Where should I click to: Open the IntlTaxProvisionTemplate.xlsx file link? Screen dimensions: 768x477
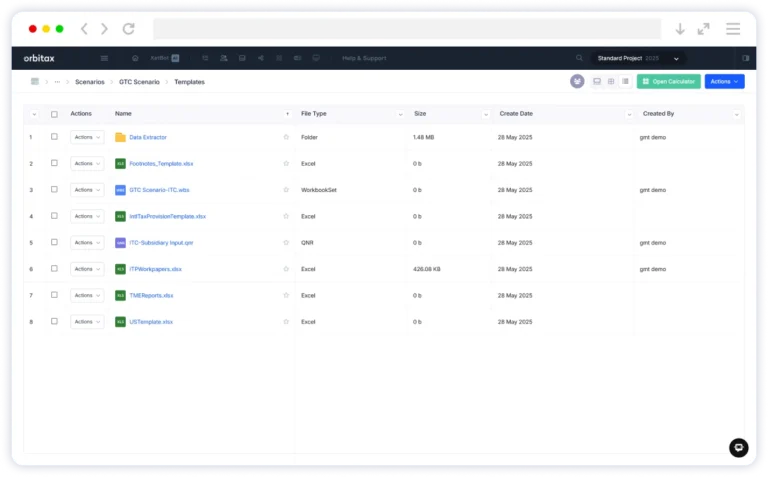(x=167, y=216)
